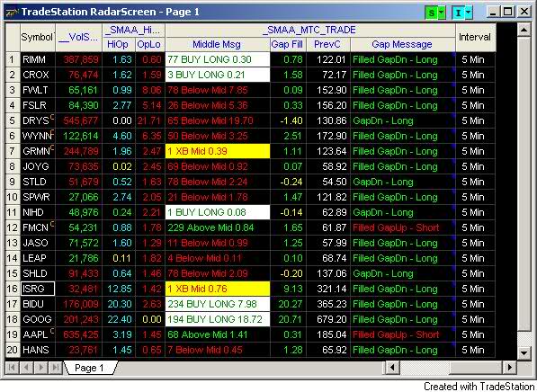The height and width of the screenshot is (392, 537).
Task: Click the Interval column header
Action: coord(475,38)
